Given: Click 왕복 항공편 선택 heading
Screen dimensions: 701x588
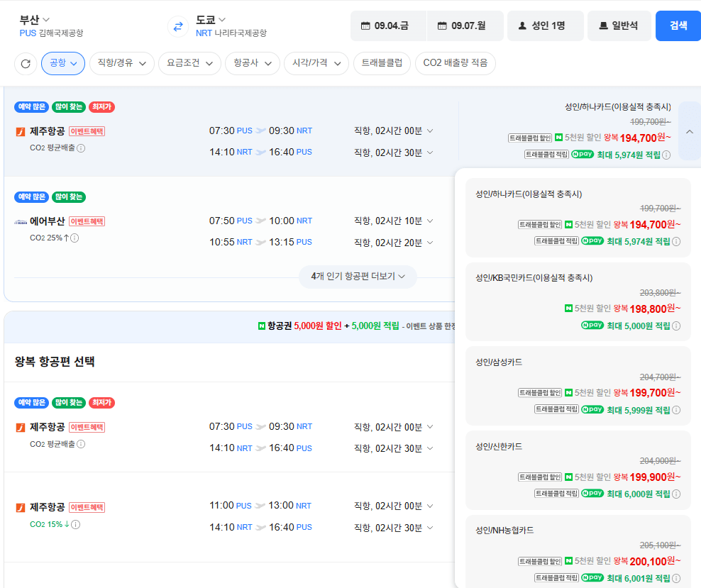Looking at the screenshot, I should click(x=55, y=362).
